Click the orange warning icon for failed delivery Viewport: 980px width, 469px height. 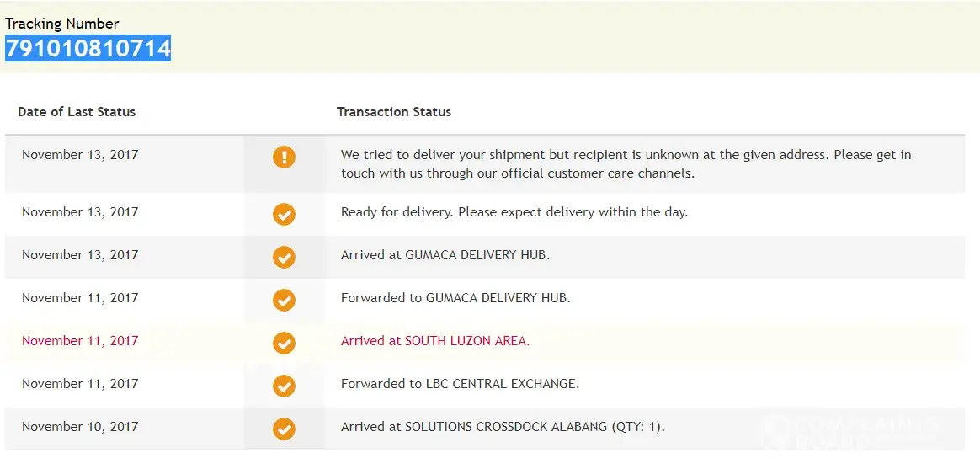click(284, 157)
